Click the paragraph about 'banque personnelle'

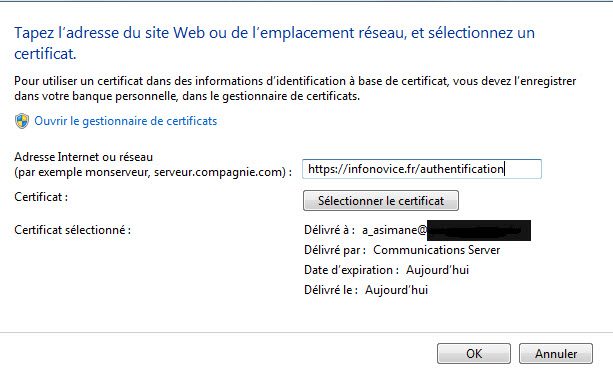point(295,88)
